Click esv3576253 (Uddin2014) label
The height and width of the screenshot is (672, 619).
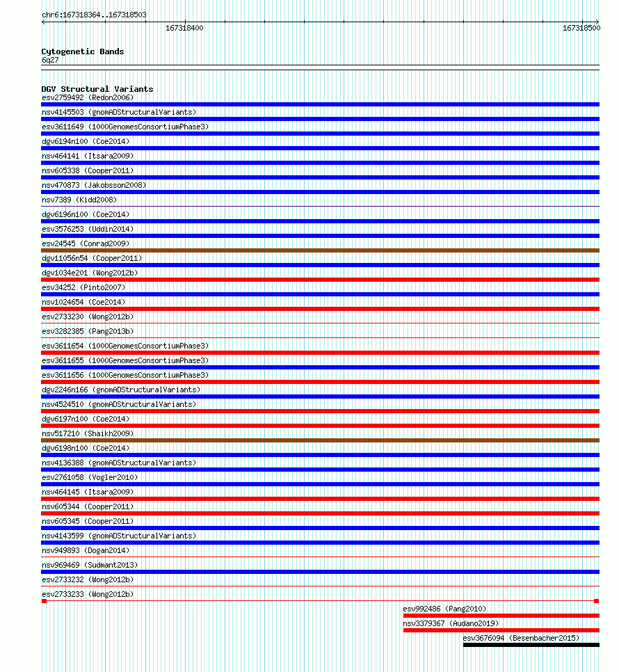click(88, 229)
